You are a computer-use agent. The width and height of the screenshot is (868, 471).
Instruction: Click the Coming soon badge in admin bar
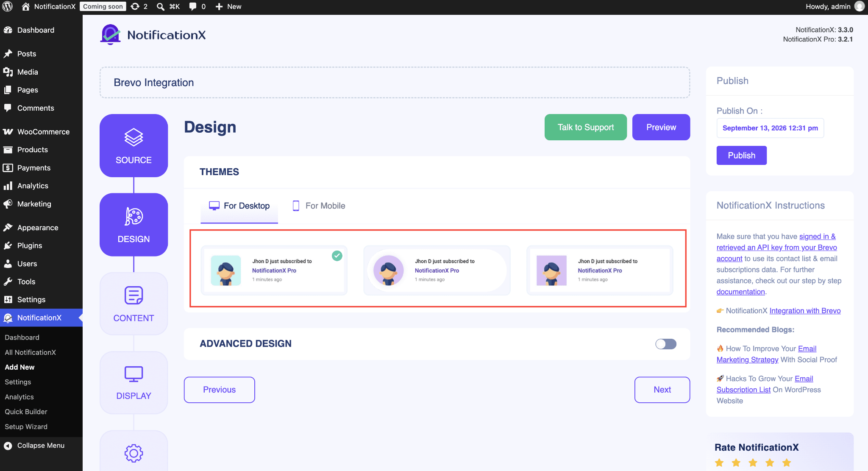pos(103,6)
